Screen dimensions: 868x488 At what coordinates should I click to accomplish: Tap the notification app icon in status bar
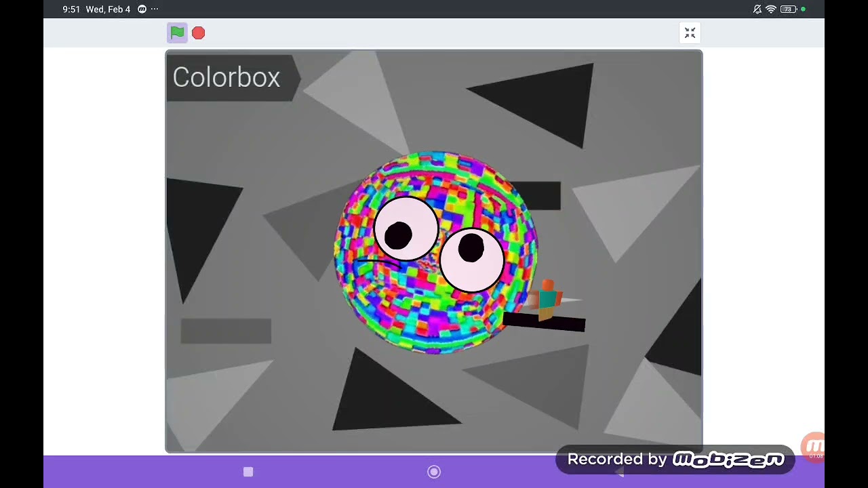142,9
